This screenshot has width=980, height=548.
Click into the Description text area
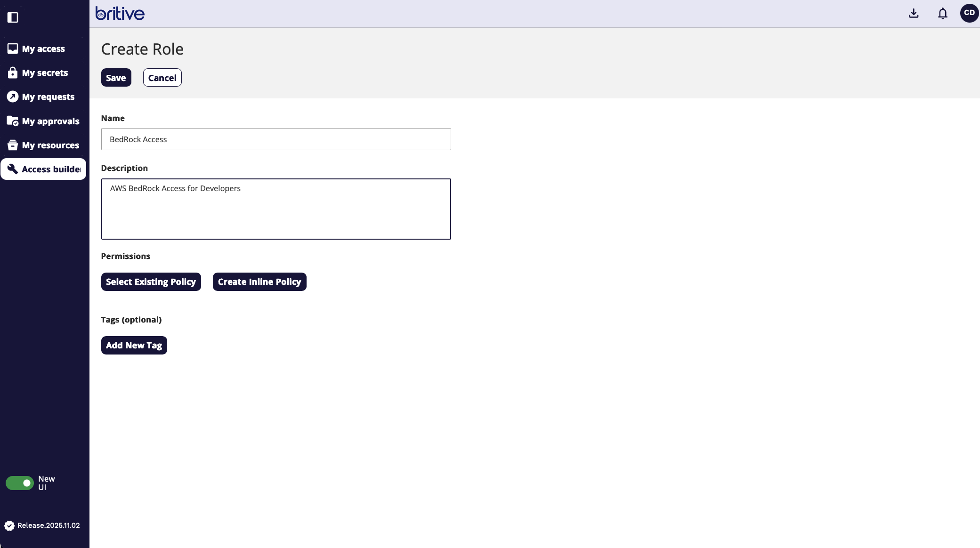(x=276, y=209)
